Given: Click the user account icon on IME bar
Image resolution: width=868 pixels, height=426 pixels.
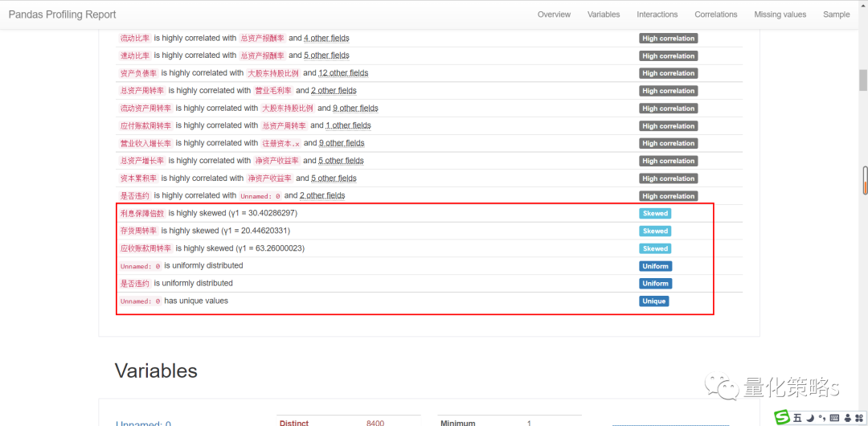Looking at the screenshot, I should (x=847, y=417).
